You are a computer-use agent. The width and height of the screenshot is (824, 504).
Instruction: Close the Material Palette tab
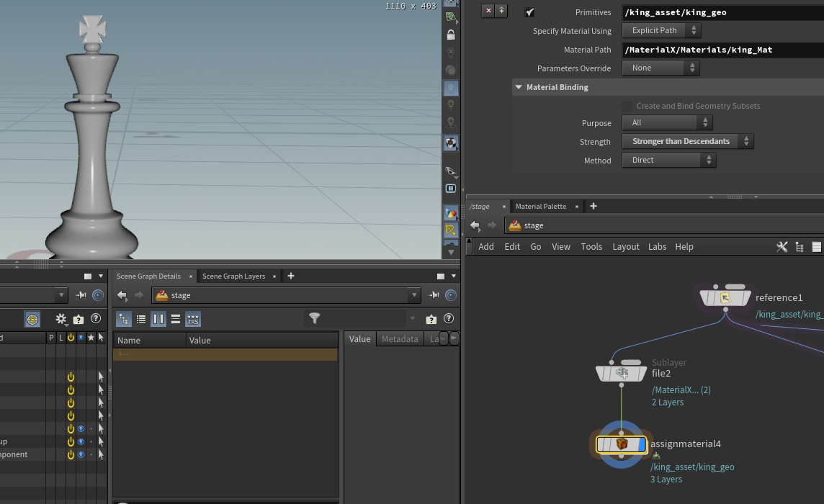(x=576, y=207)
